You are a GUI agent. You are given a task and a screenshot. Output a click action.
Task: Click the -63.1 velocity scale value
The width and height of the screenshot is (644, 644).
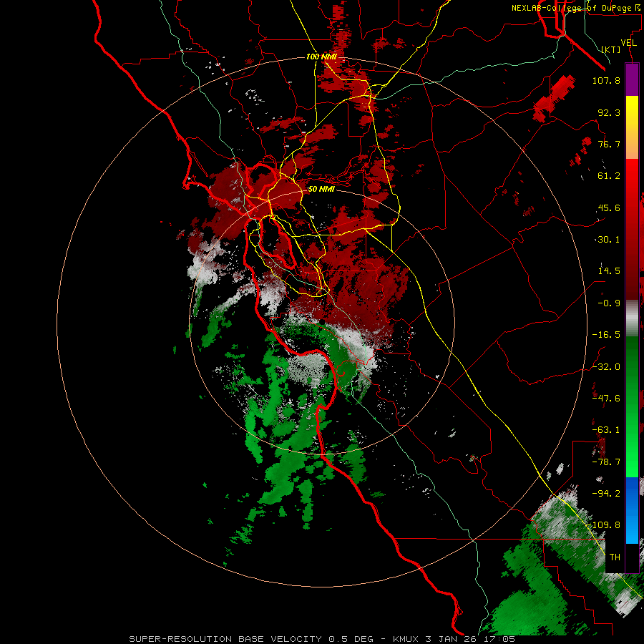(606, 430)
